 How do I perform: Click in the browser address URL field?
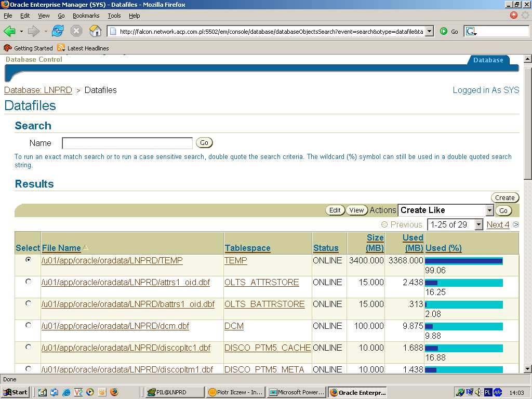click(271, 32)
